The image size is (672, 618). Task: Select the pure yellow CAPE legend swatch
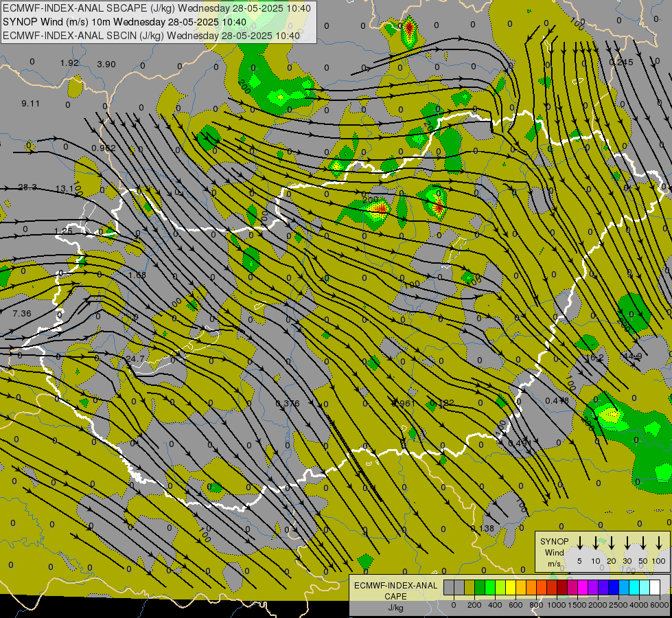pyautogui.click(x=511, y=587)
